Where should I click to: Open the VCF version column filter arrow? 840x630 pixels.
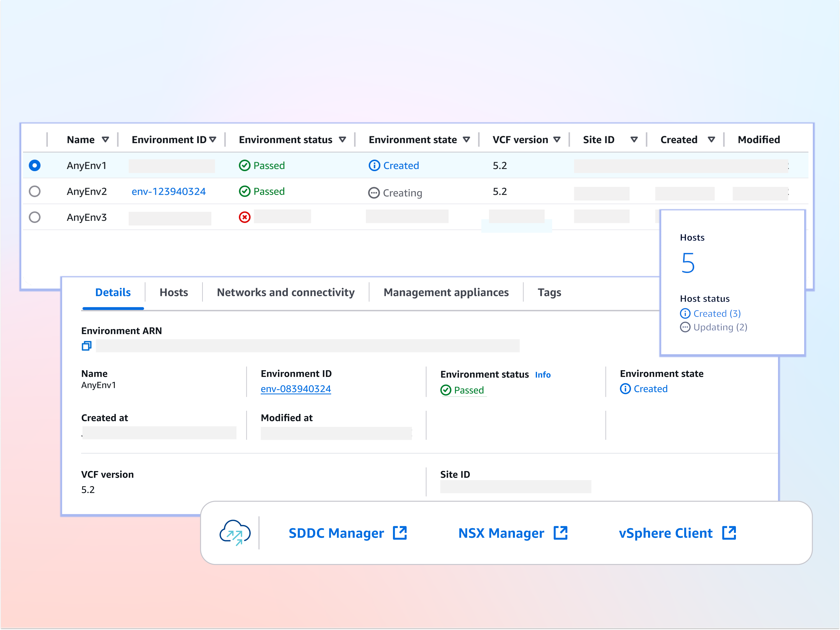[557, 139]
